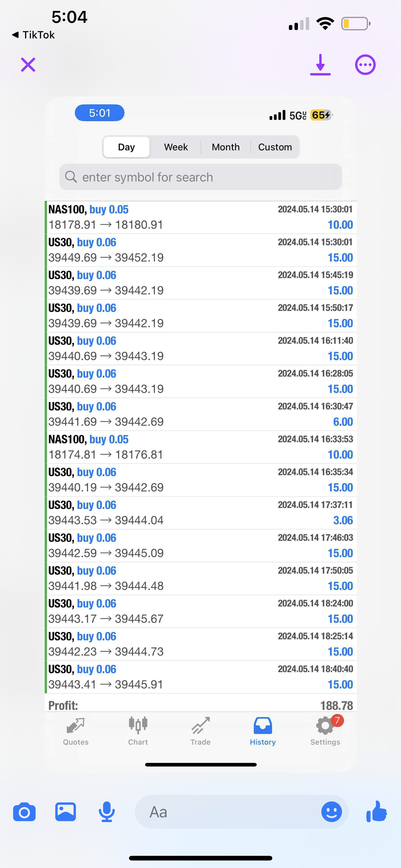
Task: Click the symbol search field
Action: click(x=201, y=177)
